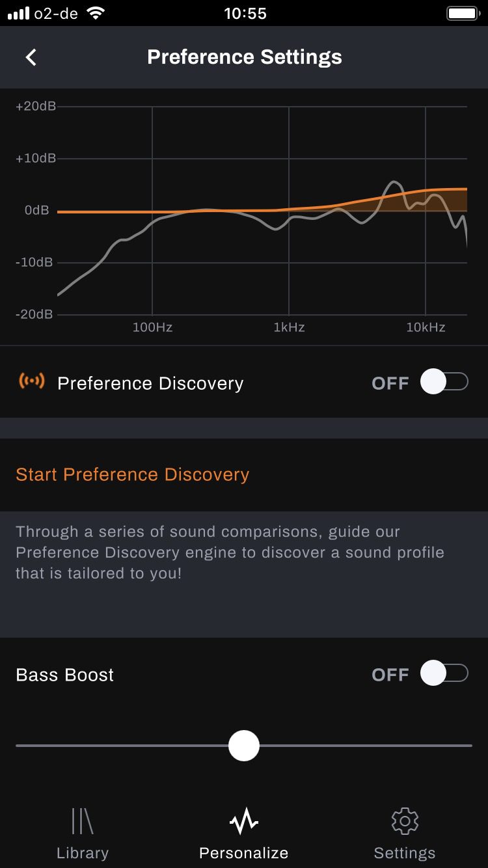
Task: Tap the battery icon in status bar
Action: point(463,14)
